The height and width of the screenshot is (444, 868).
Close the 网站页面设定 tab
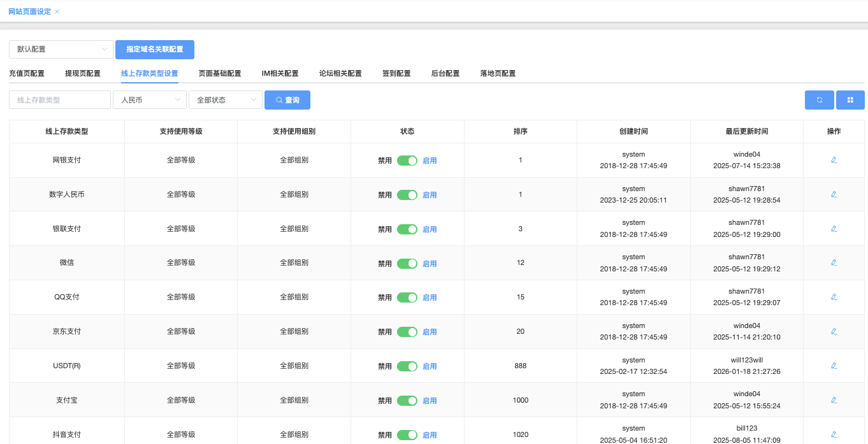pyautogui.click(x=57, y=11)
